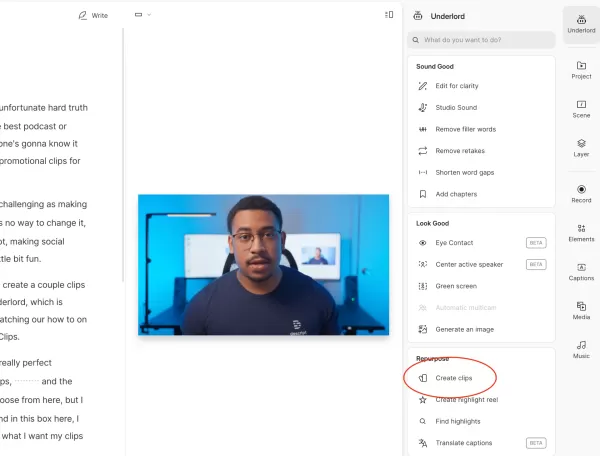Click the Edit for clarity pencil icon
Viewport: 600px width, 456px height.
(x=422, y=86)
